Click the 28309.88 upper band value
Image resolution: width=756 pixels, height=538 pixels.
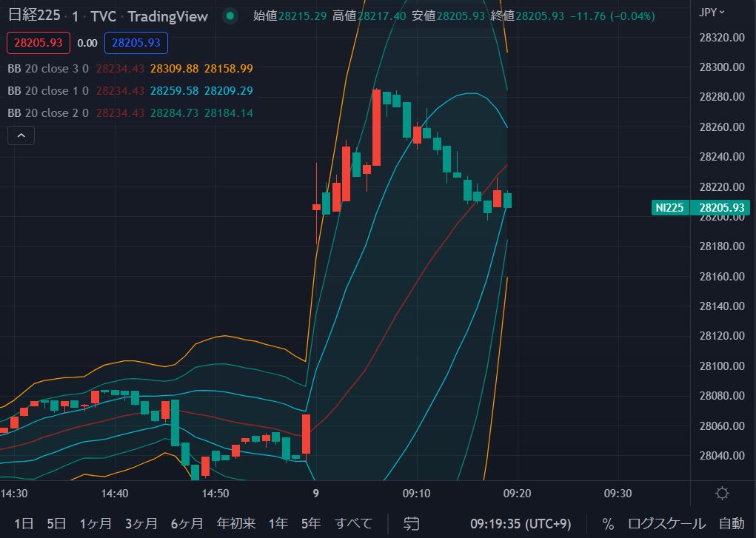click(x=174, y=69)
